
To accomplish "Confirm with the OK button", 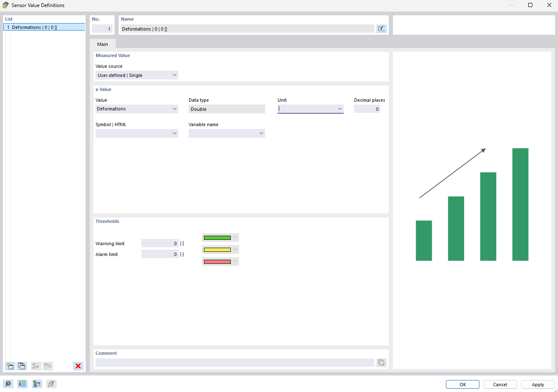I will (462, 385).
